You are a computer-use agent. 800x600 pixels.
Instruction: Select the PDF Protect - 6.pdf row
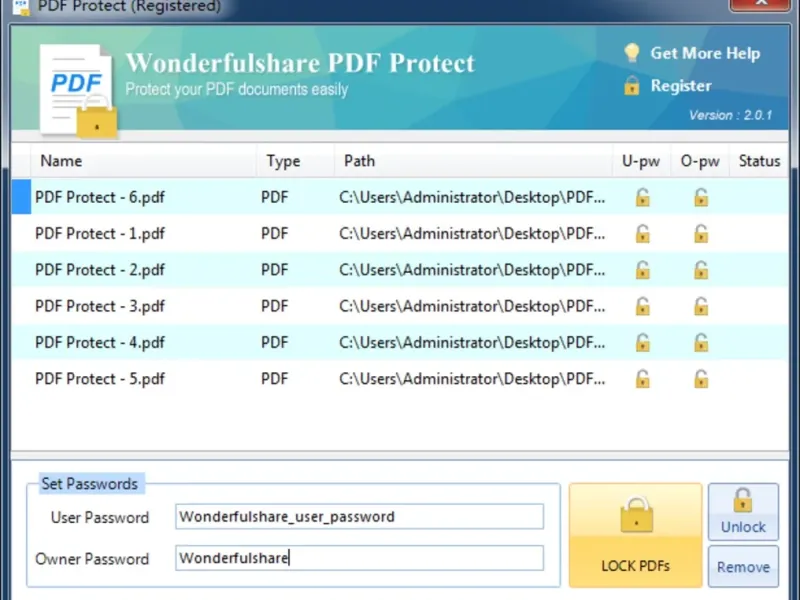coord(400,197)
